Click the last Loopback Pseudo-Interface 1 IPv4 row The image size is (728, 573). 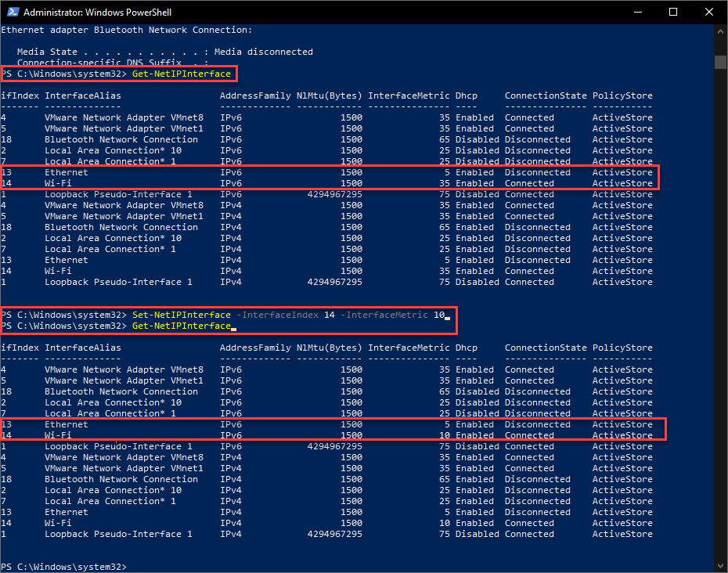click(x=327, y=534)
